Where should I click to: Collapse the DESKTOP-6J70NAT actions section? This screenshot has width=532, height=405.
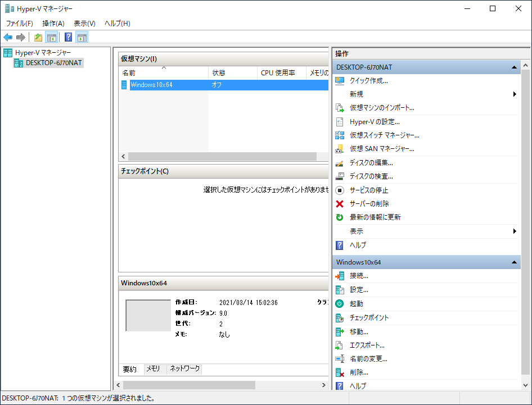click(515, 67)
